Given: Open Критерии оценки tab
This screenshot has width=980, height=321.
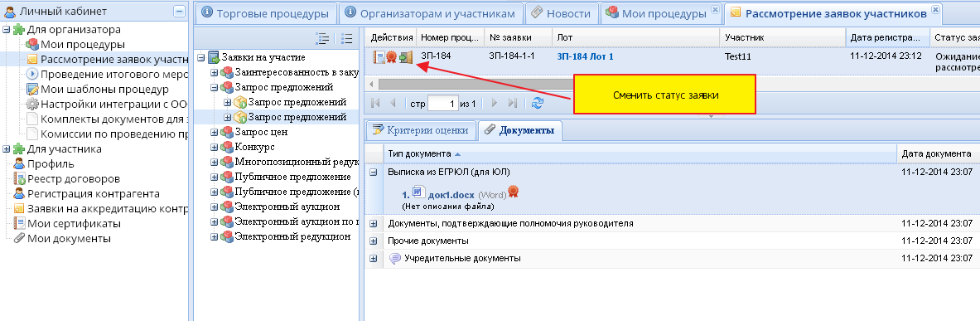Looking at the screenshot, I should point(421,130).
